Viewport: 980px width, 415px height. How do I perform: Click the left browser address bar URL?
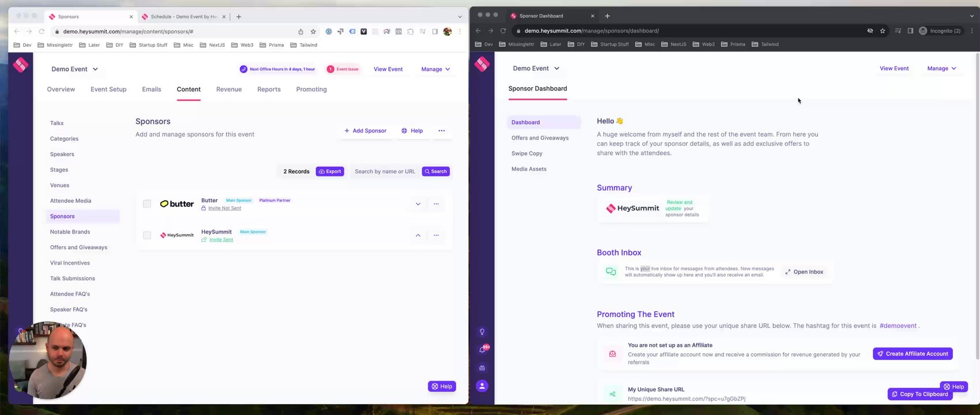pos(128,32)
